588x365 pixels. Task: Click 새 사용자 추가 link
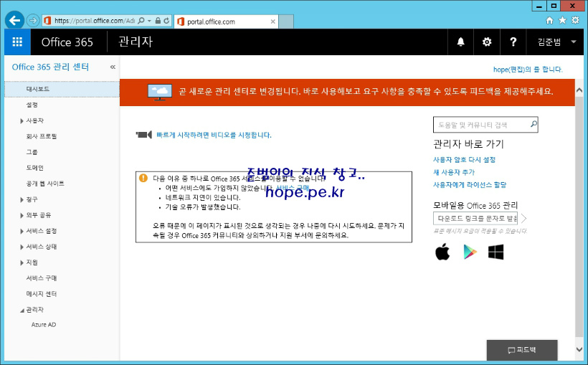(454, 172)
